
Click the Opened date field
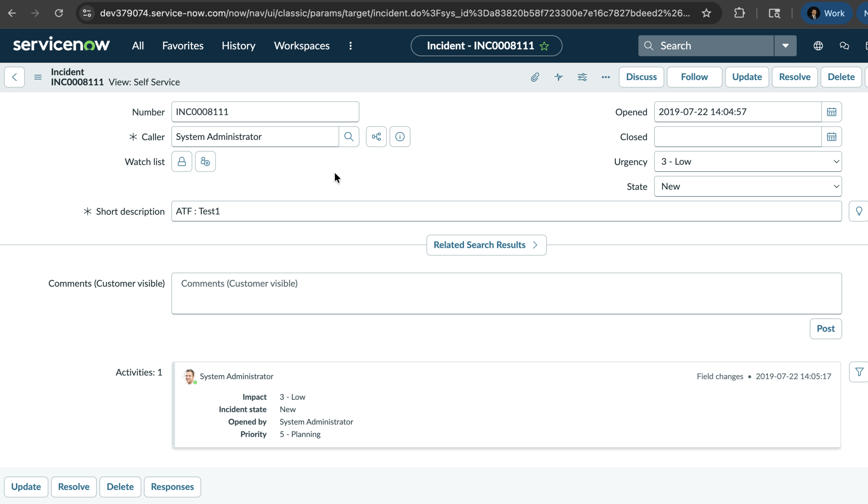[x=738, y=112]
